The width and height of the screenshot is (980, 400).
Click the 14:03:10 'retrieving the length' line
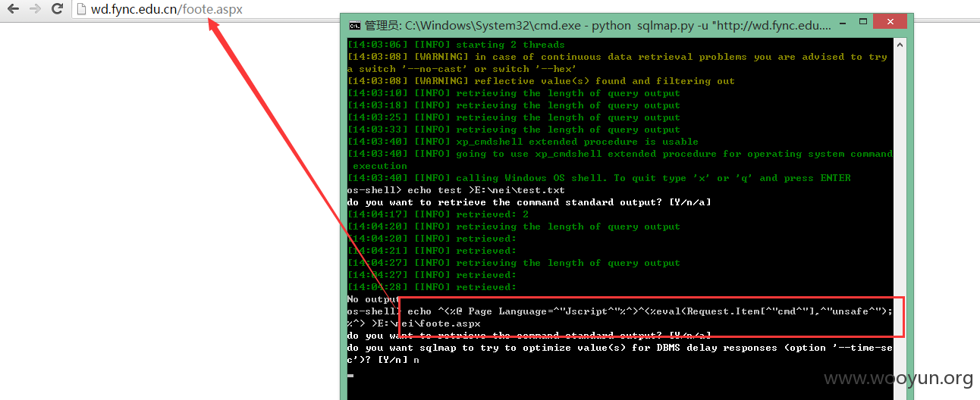point(514,93)
